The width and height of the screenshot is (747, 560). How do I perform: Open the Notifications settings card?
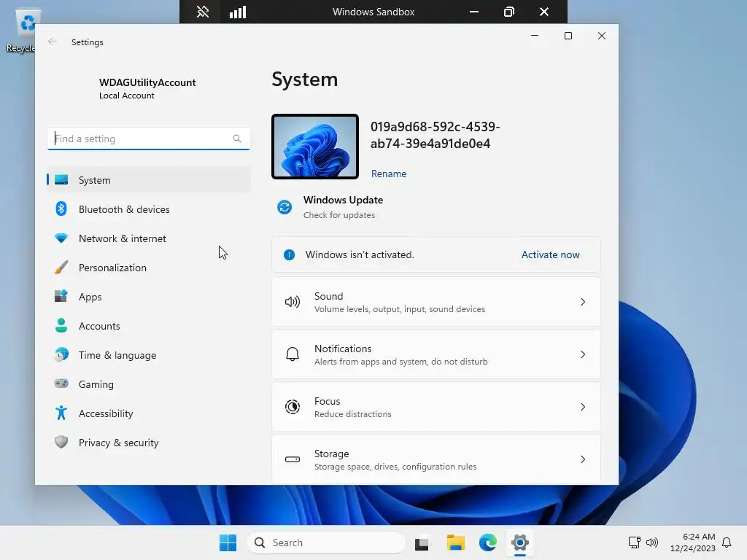[436, 354]
